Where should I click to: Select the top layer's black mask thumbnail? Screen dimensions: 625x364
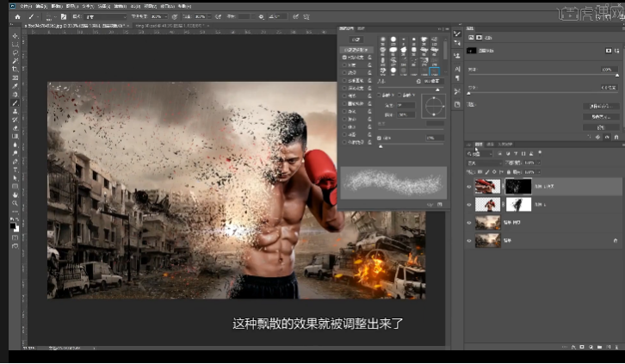(518, 186)
